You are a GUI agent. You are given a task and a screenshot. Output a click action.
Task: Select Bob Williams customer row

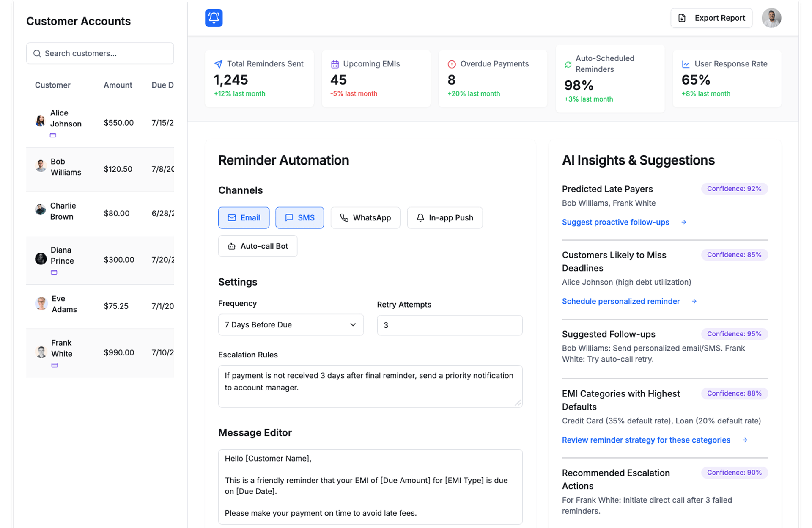click(100, 169)
